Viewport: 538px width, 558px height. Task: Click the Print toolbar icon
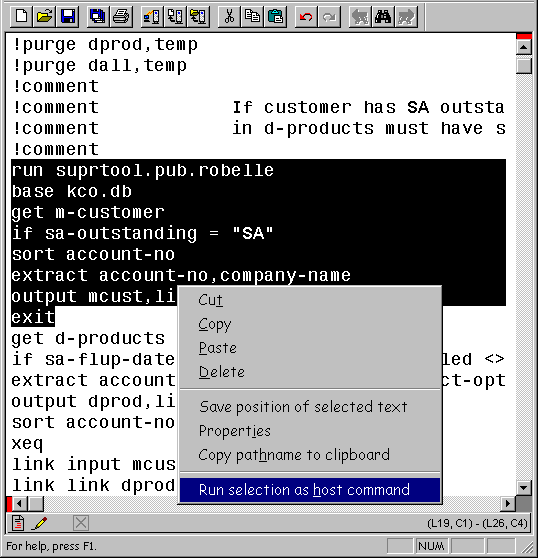point(121,16)
